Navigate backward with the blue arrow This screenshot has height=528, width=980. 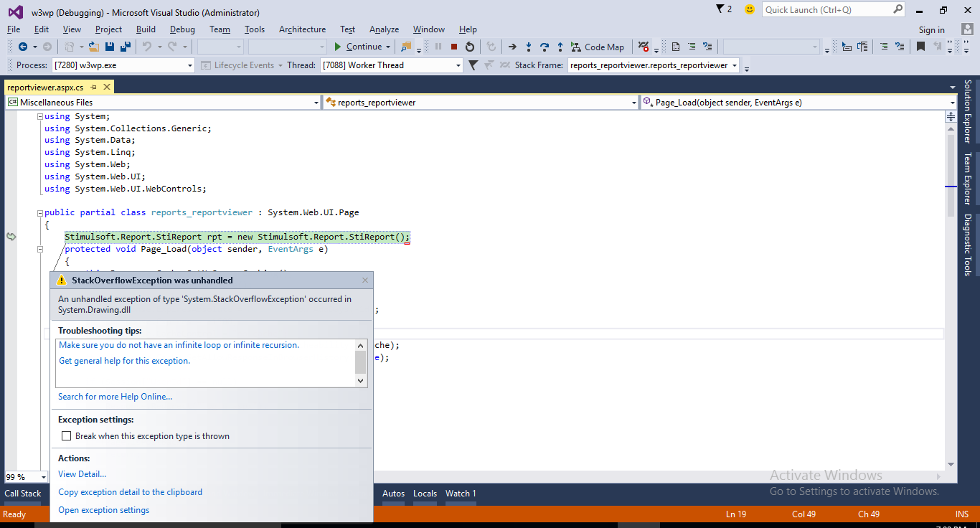pos(23,47)
